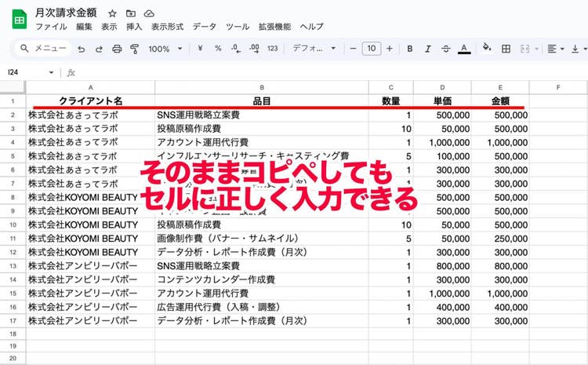588x365 pixels.
Task: Open the horizontal align dropdown
Action: pyautogui.click(x=556, y=49)
